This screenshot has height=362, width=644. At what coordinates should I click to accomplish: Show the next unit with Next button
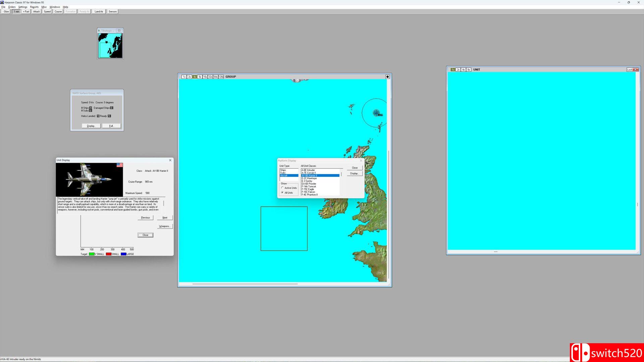pos(165,217)
